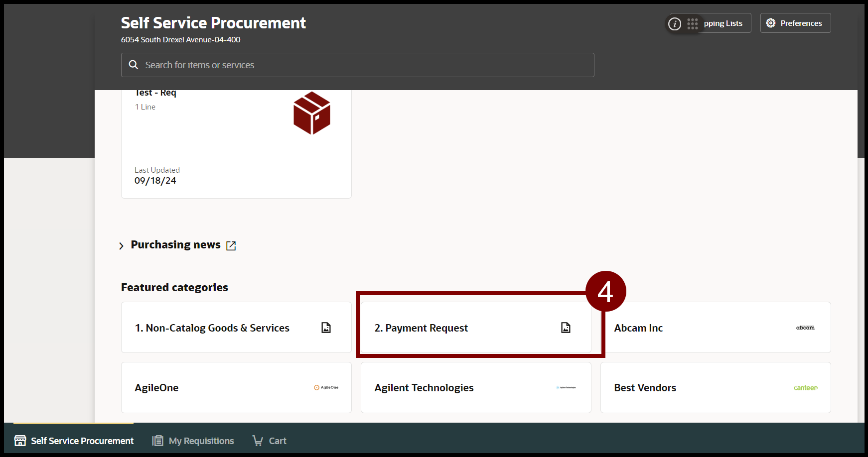Click the search magnifier icon
This screenshot has height=457, width=868.
point(134,65)
